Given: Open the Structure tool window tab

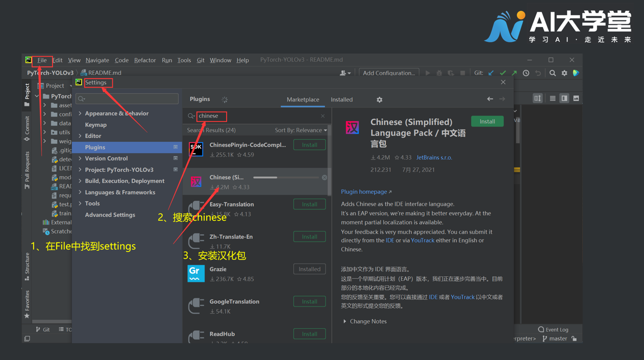Looking at the screenshot, I should click(27, 267).
